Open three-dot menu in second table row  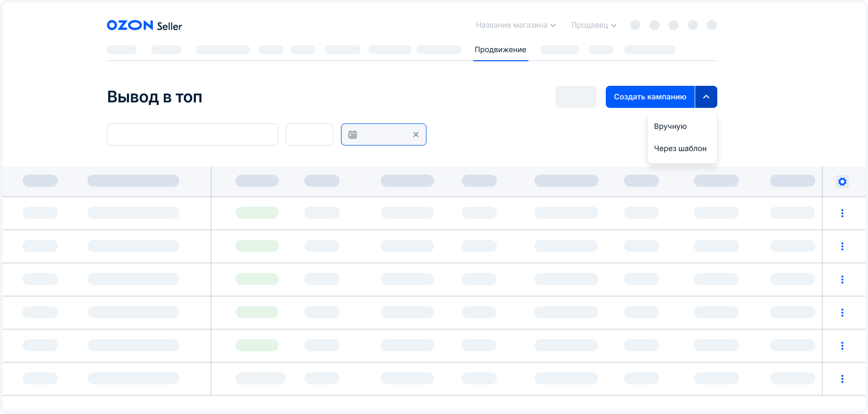(842, 246)
